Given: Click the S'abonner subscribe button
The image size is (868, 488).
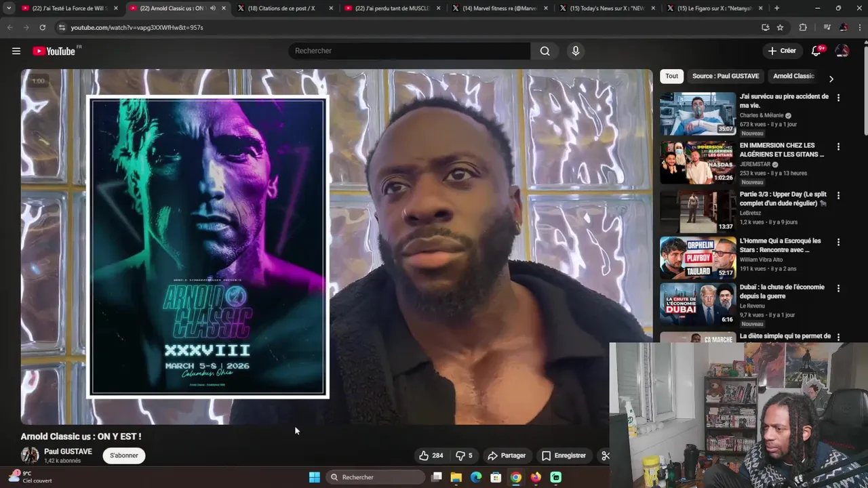Looking at the screenshot, I should click(x=124, y=455).
